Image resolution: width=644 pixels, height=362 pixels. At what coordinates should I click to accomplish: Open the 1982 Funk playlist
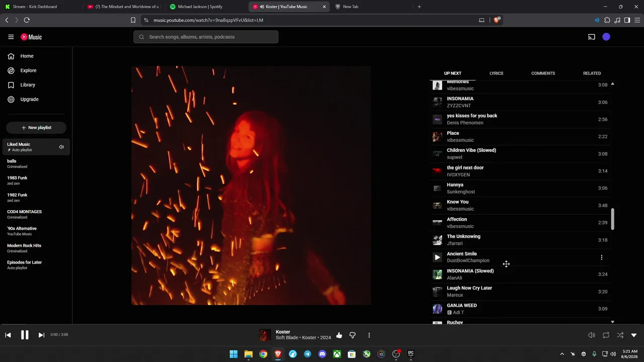(x=36, y=198)
